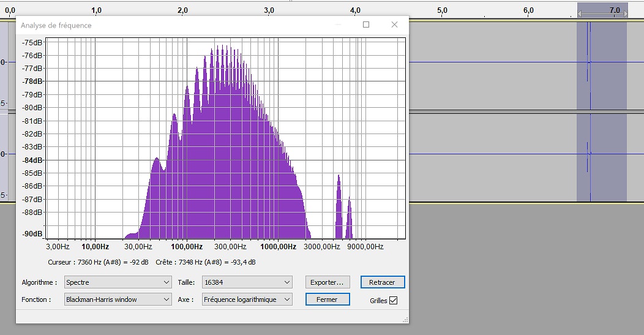Click the resize grip at the dialog's corner
Screen dimensions: 644x335
tap(405, 320)
